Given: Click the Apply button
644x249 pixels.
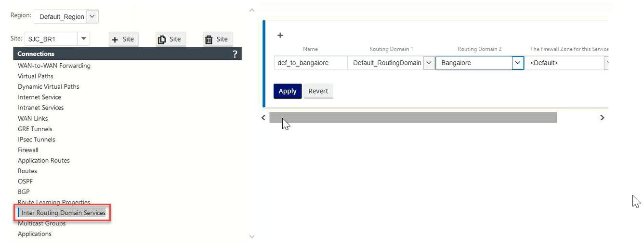Looking at the screenshot, I should 288,91.
